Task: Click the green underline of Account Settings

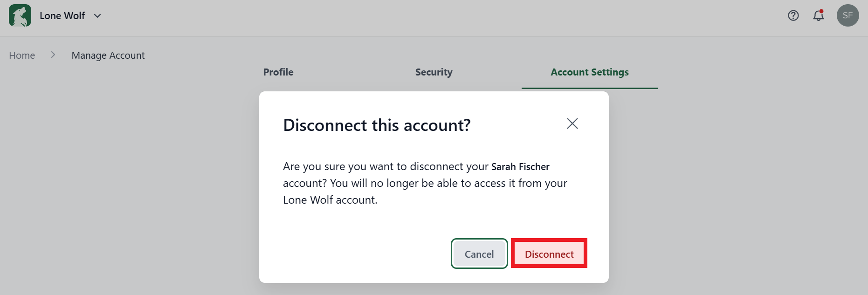Action: click(589, 87)
